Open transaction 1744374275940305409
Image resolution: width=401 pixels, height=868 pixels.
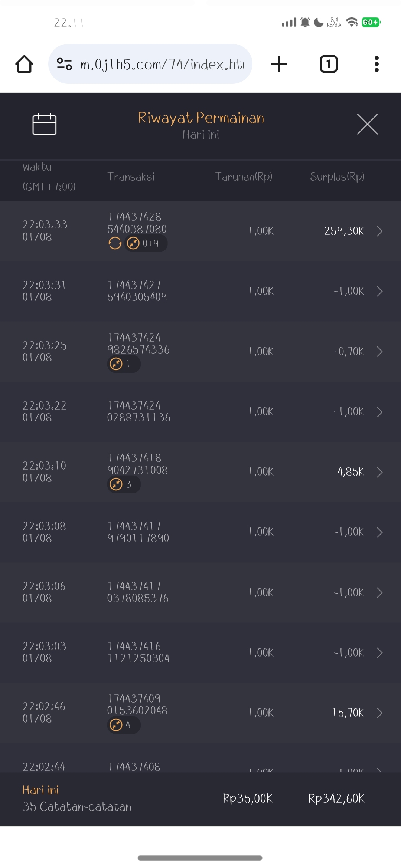point(137,291)
